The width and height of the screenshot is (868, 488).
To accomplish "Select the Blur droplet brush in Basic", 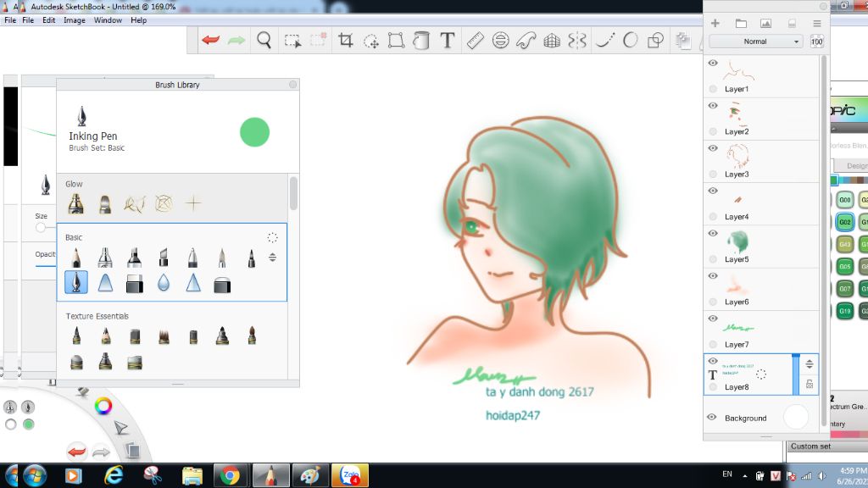I will point(164,283).
